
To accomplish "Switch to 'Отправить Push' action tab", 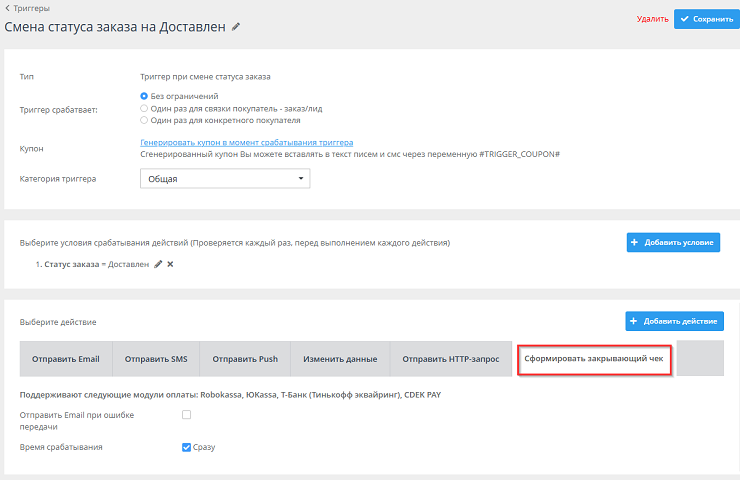I will coord(245,359).
